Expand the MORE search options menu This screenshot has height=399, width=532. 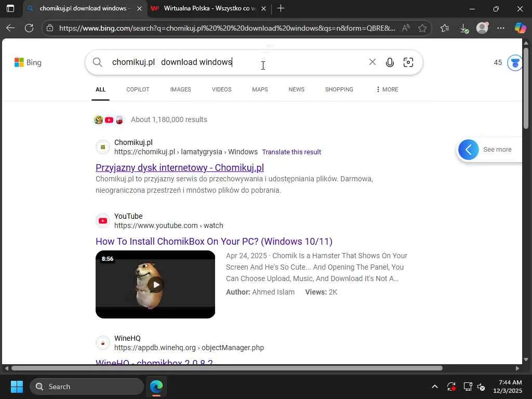387,89
